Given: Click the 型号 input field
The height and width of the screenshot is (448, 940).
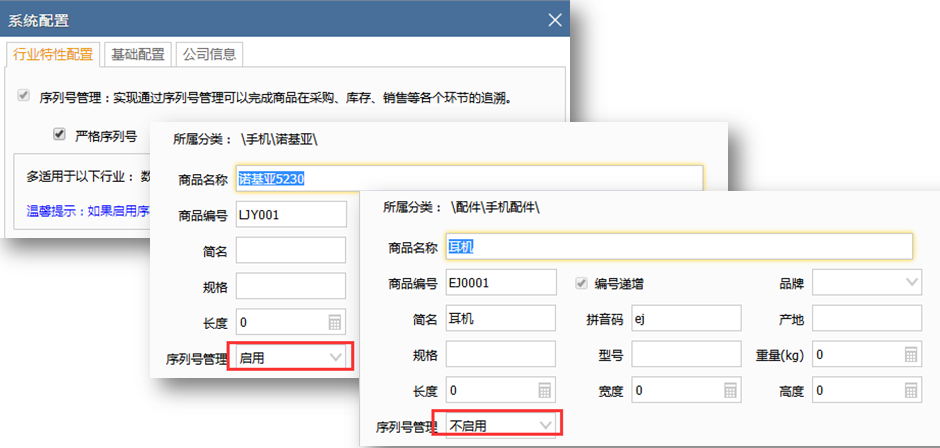Looking at the screenshot, I should (686, 354).
